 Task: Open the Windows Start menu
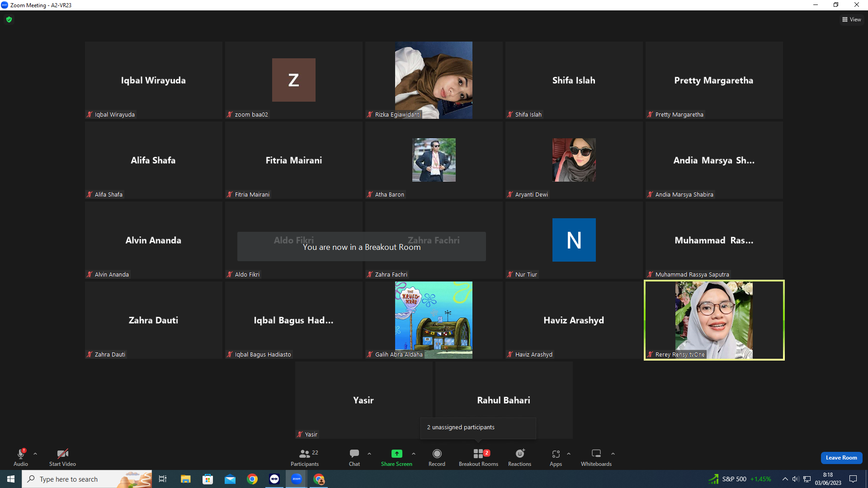tap(11, 479)
